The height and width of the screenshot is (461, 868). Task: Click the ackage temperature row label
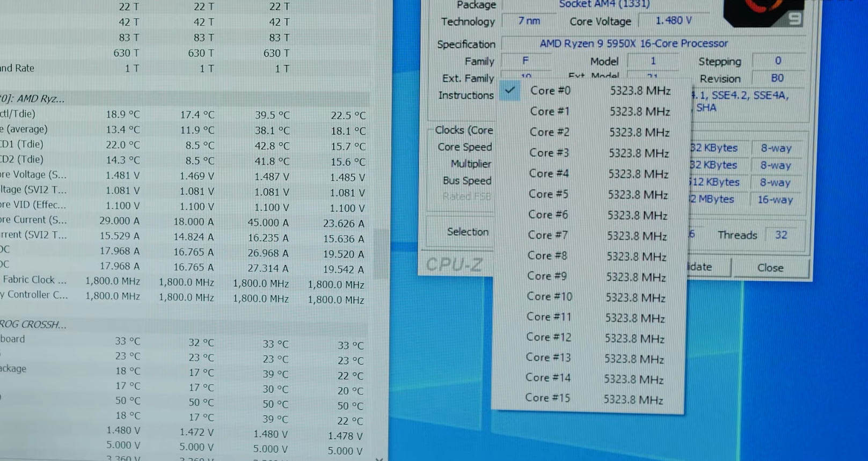coord(13,369)
